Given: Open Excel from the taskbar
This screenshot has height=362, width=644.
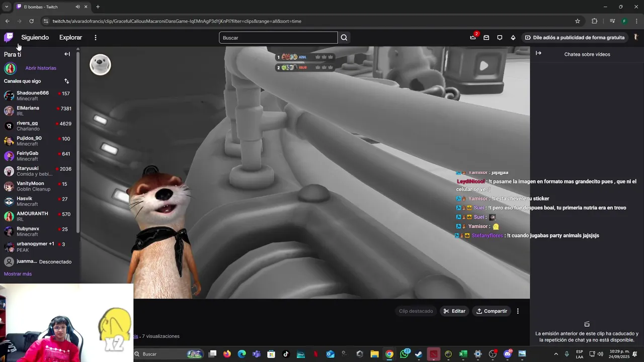Looking at the screenshot, I should coord(463,354).
